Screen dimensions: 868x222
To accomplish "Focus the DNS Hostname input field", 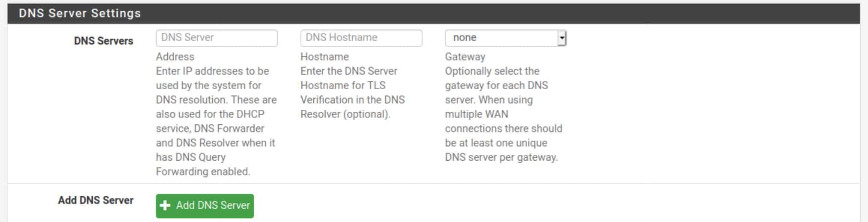I will pyautogui.click(x=361, y=38).
